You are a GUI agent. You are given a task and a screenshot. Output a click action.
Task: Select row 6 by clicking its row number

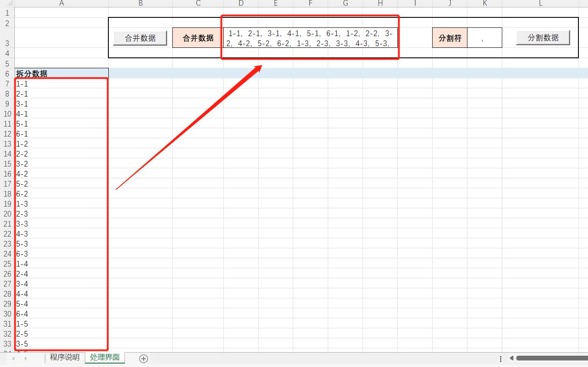tap(7, 73)
